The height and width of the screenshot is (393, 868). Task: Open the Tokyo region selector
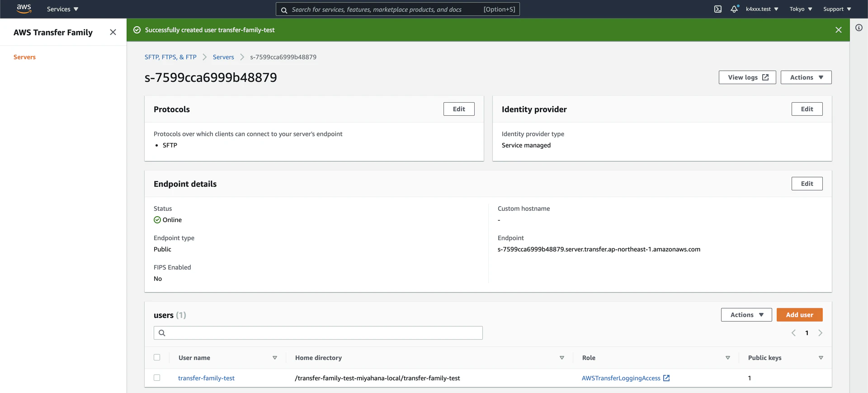[801, 9]
